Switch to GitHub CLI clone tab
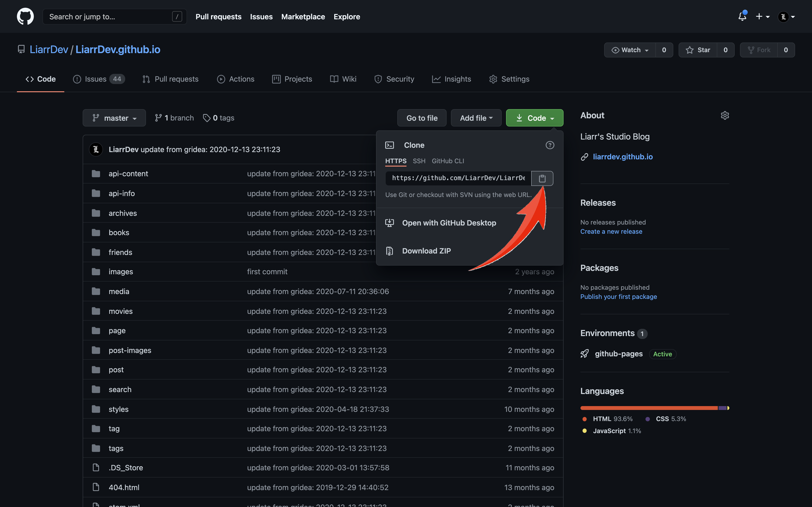812x507 pixels. tap(448, 161)
